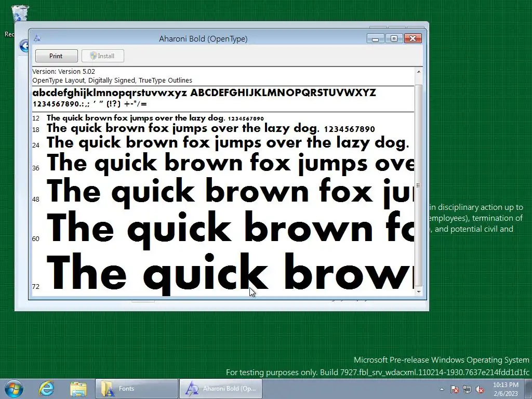Click the lowercase and uppercase alphabet sample line
532x399 pixels.
[204, 92]
